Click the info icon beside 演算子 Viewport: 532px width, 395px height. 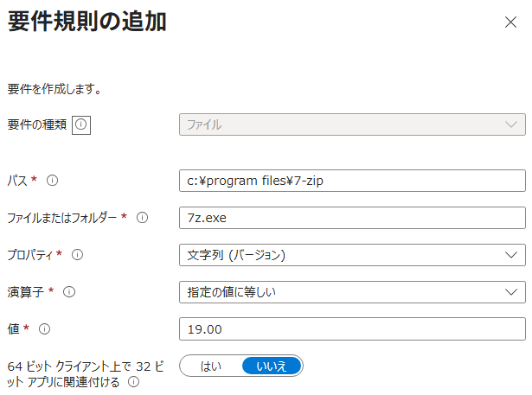coord(69,291)
